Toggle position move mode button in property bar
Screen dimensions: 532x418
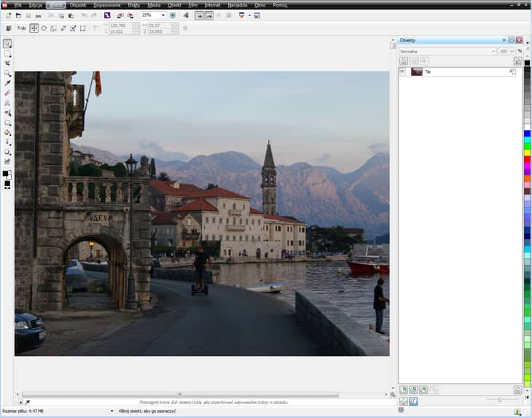point(34,28)
